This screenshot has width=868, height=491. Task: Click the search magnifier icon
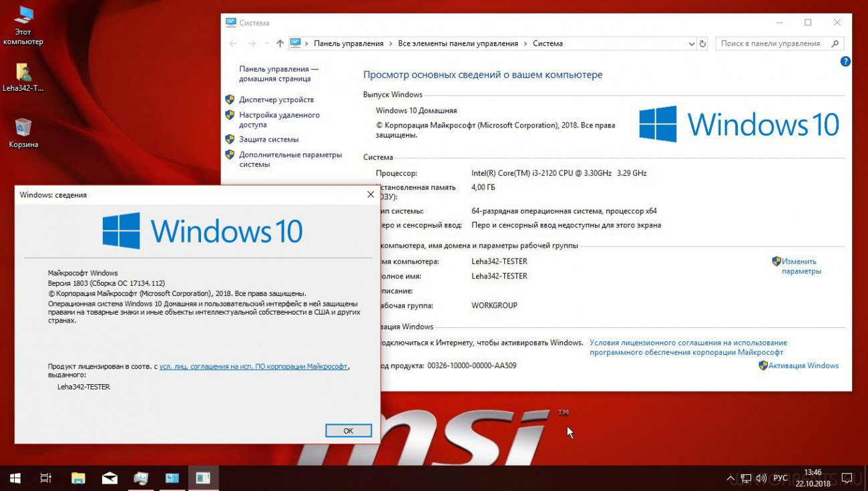(x=835, y=43)
